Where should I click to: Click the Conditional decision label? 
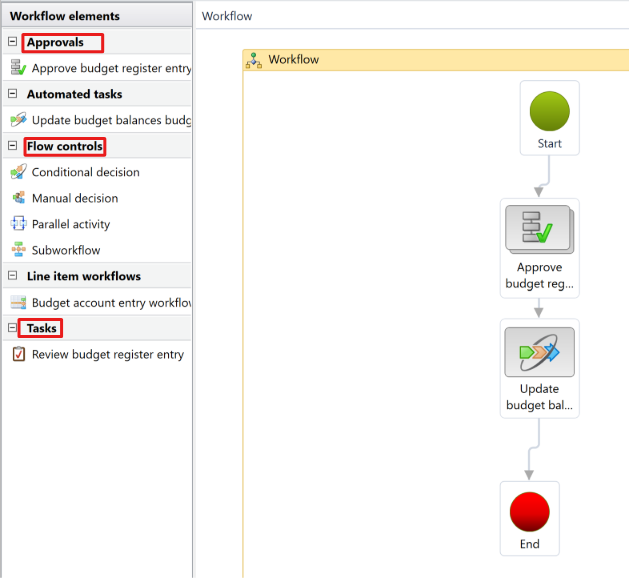(86, 172)
